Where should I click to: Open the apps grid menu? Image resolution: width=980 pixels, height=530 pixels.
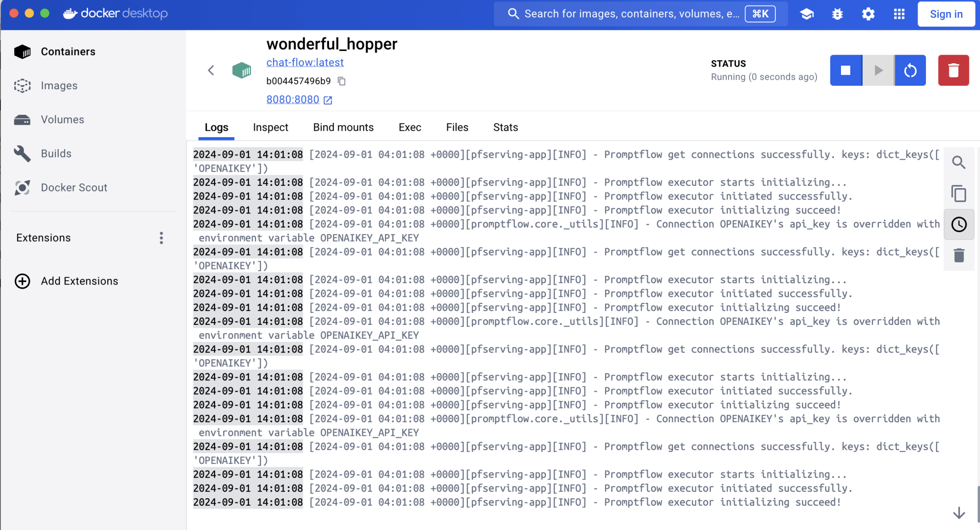point(899,14)
